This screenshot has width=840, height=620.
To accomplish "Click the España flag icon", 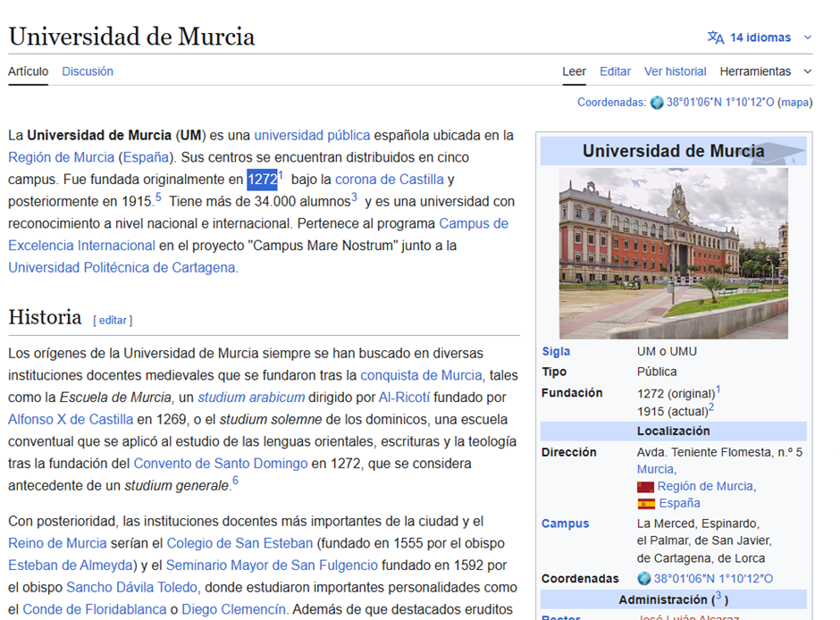I will (646, 504).
